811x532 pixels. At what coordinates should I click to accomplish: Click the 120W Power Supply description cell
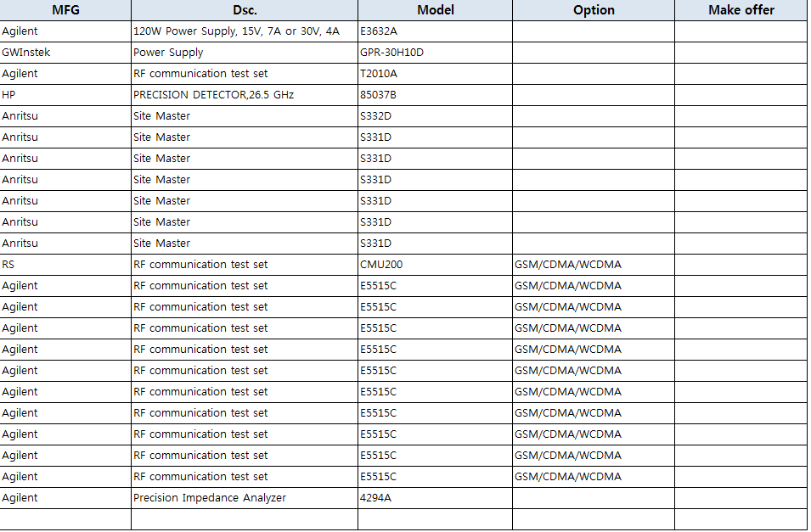click(236, 31)
